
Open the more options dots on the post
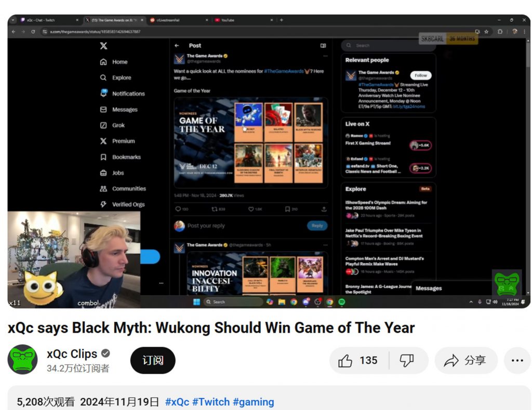325,56
